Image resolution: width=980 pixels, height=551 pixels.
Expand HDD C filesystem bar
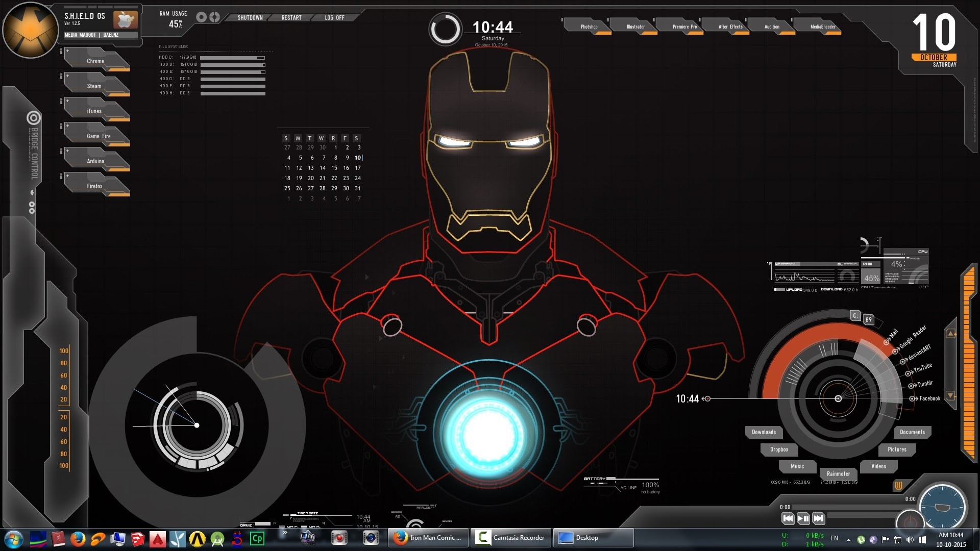click(x=234, y=57)
